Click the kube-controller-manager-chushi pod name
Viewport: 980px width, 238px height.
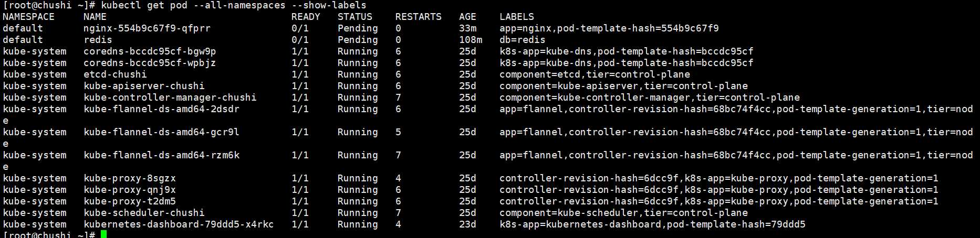pyautogui.click(x=170, y=98)
